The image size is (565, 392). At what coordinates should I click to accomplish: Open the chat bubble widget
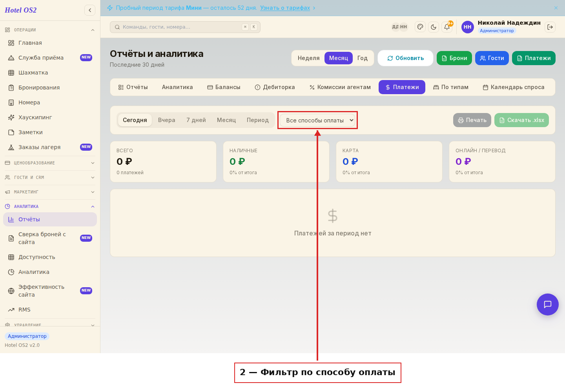click(548, 304)
